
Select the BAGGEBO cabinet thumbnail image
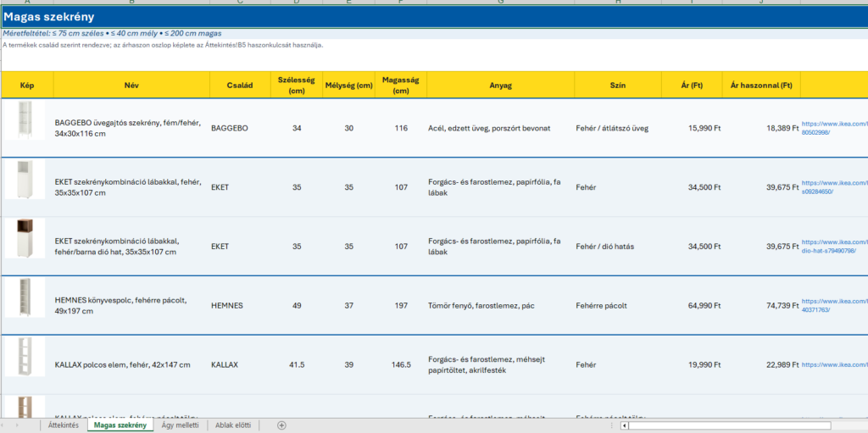tap(25, 120)
